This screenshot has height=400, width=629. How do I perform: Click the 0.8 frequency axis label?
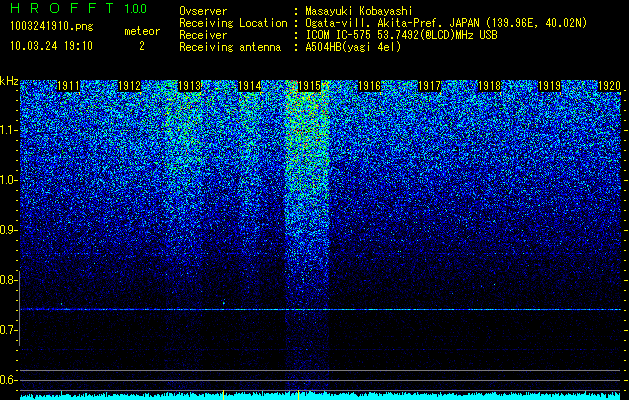pyautogui.click(x=8, y=280)
